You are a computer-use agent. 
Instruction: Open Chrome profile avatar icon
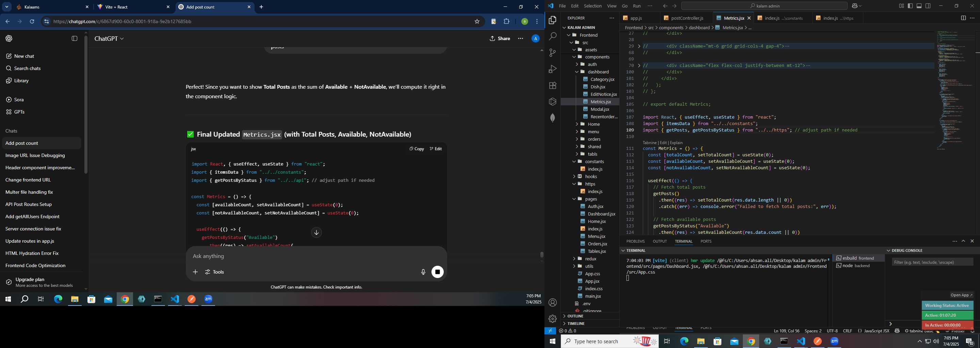[x=525, y=22]
